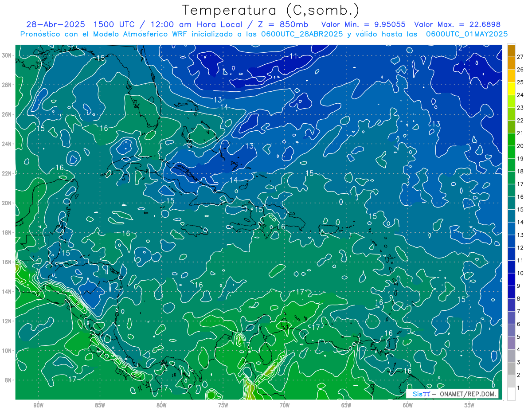Click "Valor Min. = 9.95055" value

[x=364, y=24]
